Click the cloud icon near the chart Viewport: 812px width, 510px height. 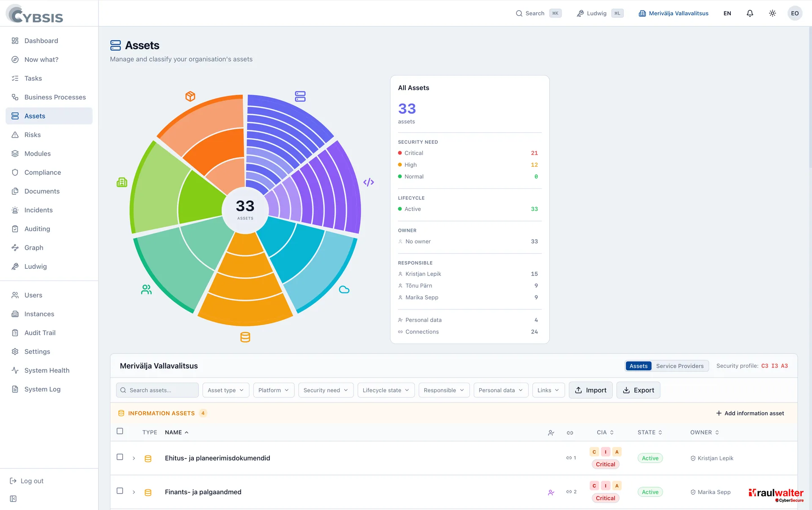[x=344, y=289]
